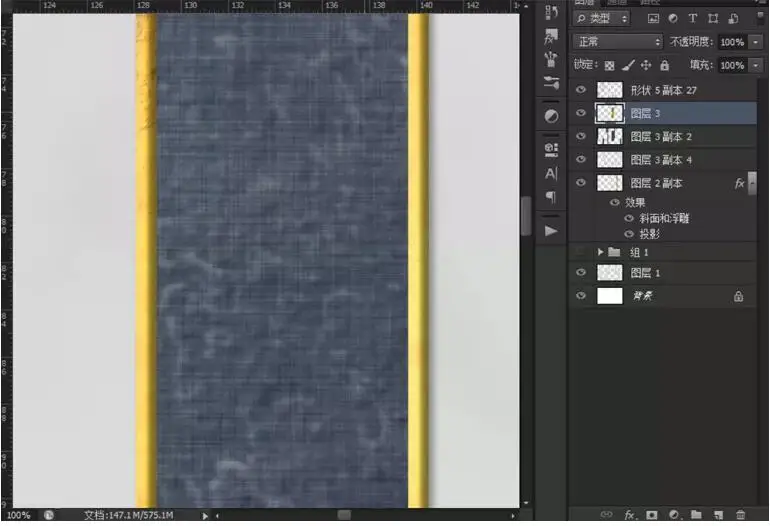
Task: Hide the 形状 5 副本 27 layer
Action: 581,90
